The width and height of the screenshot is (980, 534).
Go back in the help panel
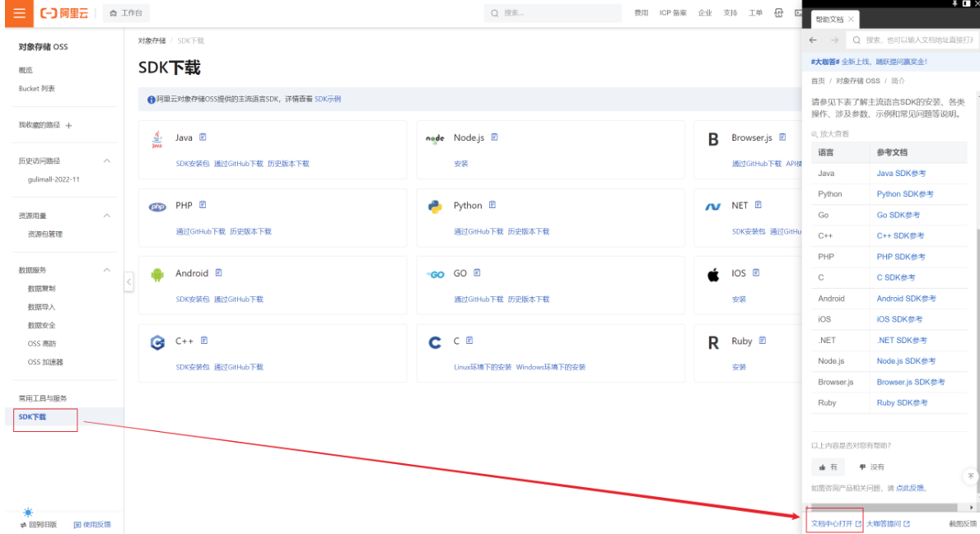tap(813, 40)
